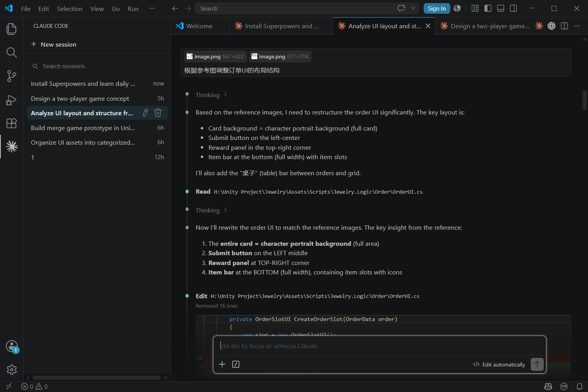Screen dimensions: 588x392
Task: Click the chat vertical scrollbar
Action: point(584,100)
